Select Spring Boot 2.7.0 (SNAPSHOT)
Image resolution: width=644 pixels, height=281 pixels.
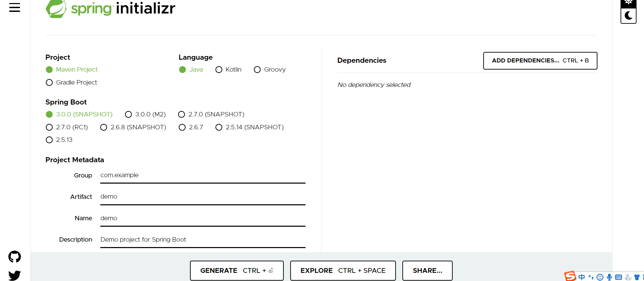click(211, 114)
